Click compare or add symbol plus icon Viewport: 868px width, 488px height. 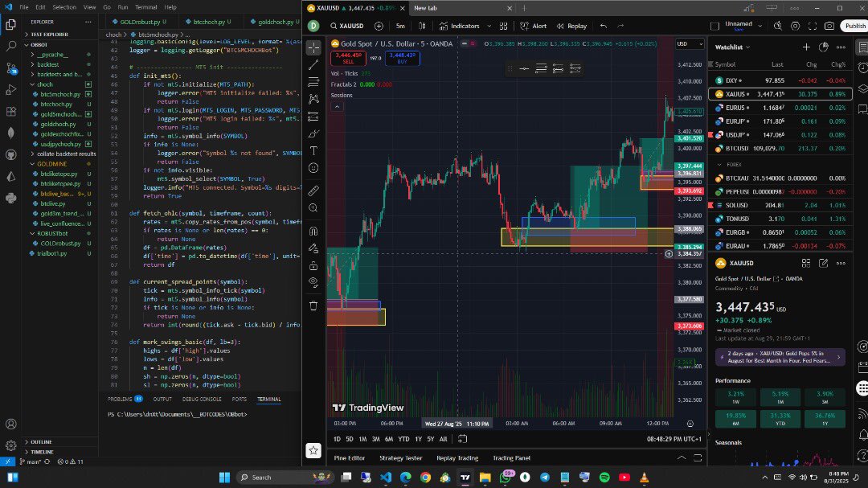379,26
